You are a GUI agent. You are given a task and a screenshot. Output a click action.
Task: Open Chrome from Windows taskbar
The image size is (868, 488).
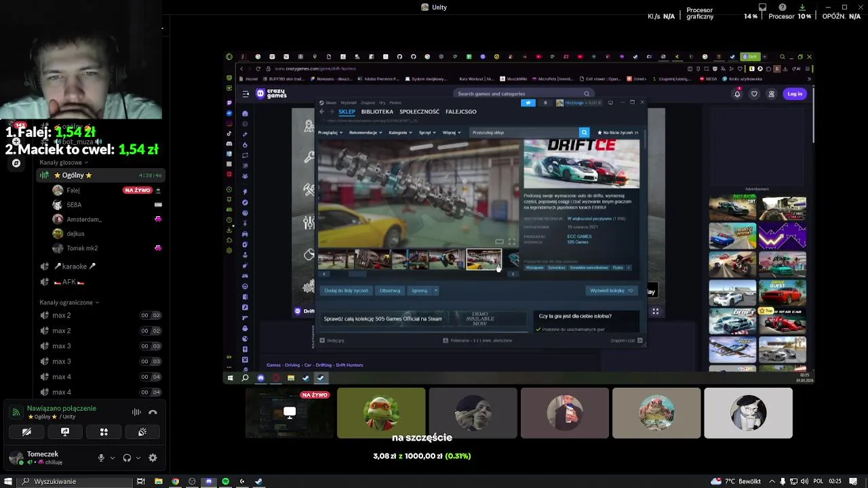(x=176, y=481)
